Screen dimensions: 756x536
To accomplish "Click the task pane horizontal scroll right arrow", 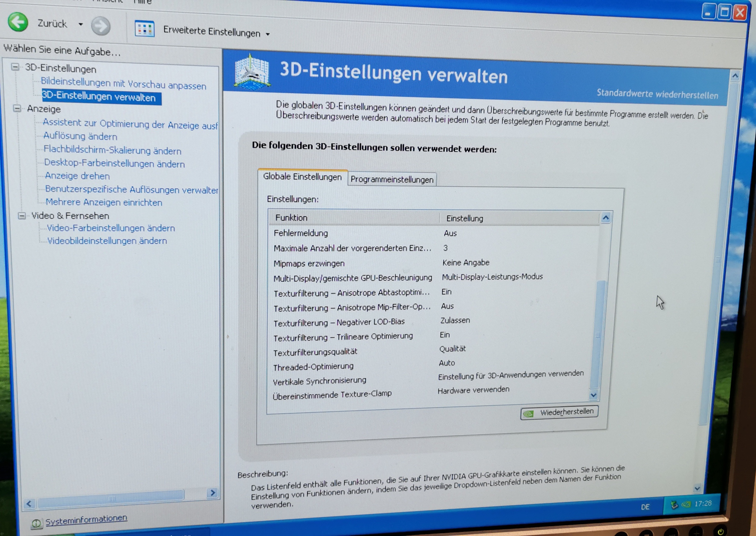I will click(x=213, y=493).
